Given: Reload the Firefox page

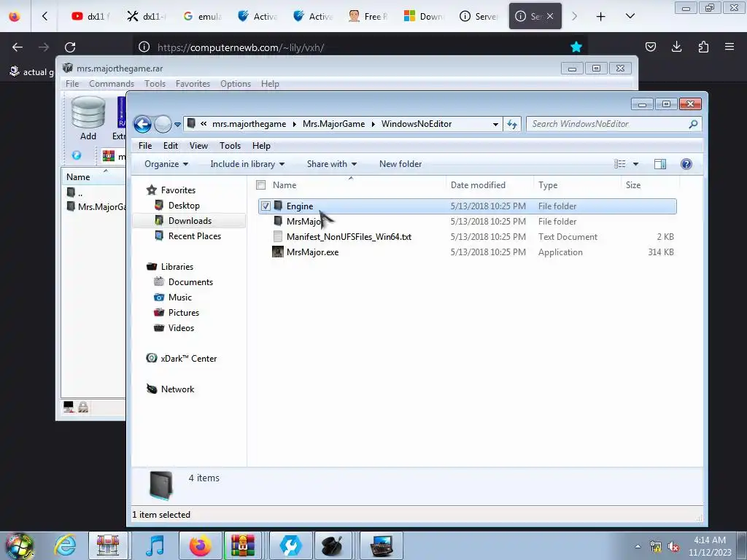Looking at the screenshot, I should point(70,47).
